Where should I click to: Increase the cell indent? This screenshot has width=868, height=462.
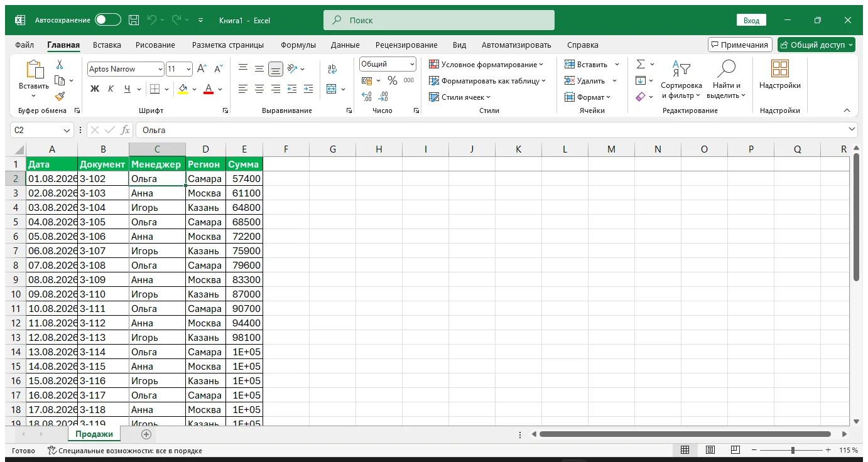tap(308, 89)
